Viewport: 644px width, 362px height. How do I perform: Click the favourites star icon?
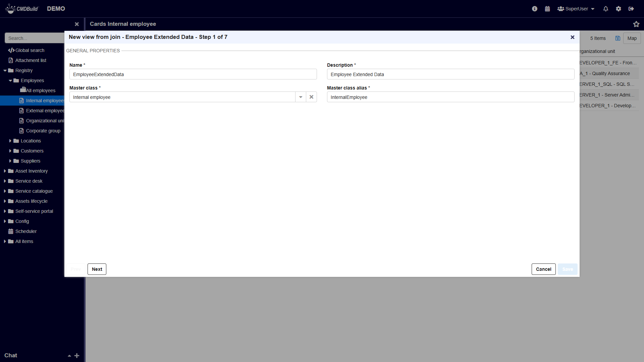pyautogui.click(x=636, y=24)
